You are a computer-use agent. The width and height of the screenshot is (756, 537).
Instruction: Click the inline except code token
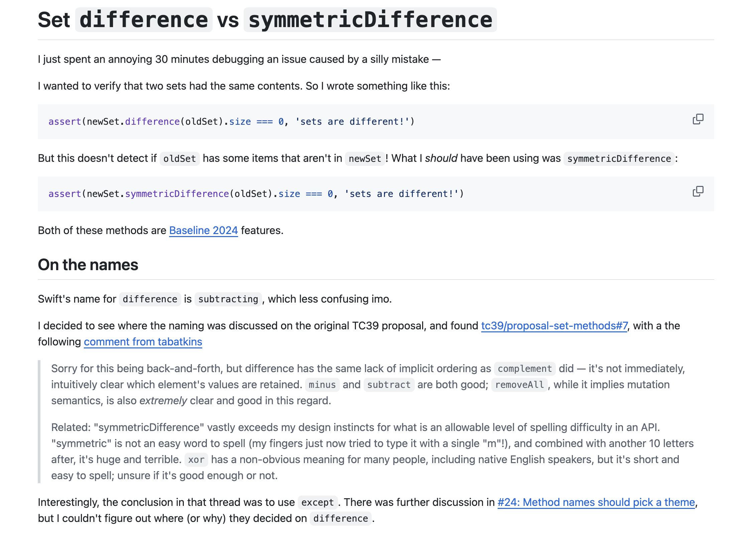click(317, 503)
